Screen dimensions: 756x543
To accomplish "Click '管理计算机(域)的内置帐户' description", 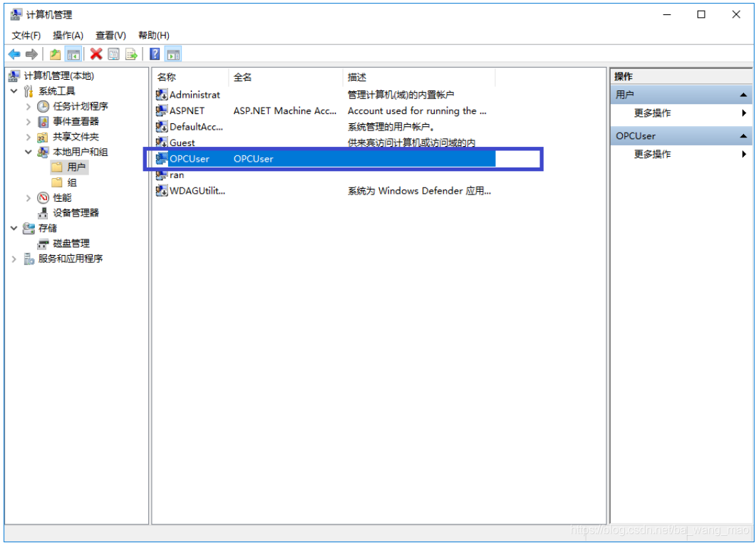I will point(400,95).
